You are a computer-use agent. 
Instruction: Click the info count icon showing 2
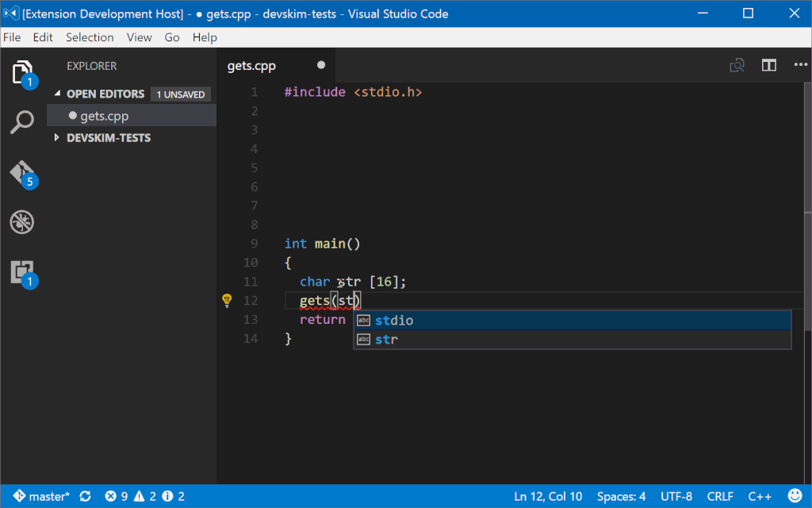coord(167,496)
